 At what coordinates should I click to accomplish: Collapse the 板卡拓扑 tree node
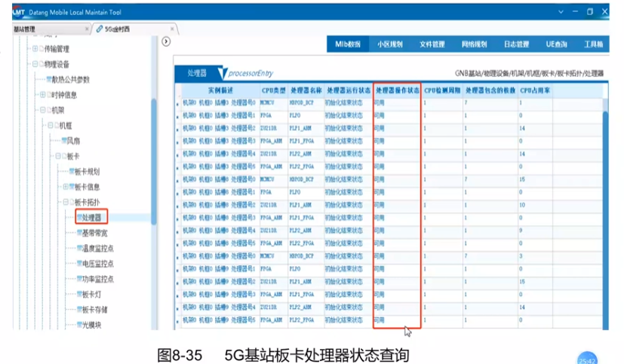[66, 202]
